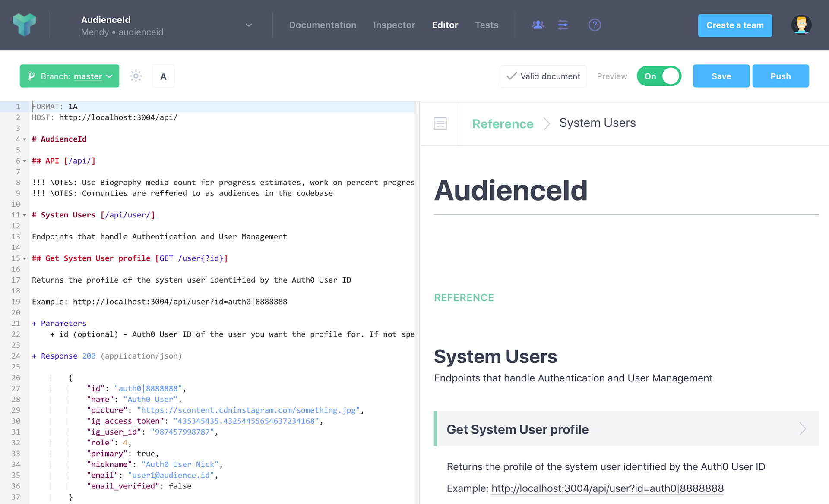Image resolution: width=829 pixels, height=504 pixels.
Task: Turn off the Preview toggle
Action: point(659,76)
